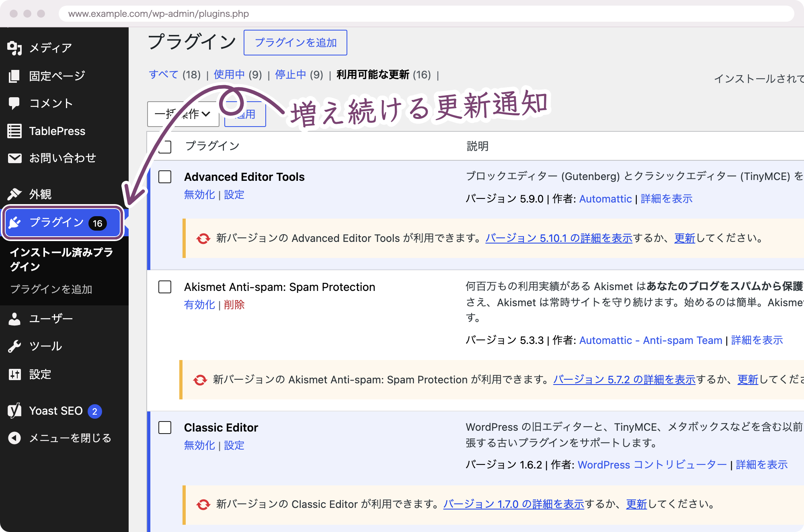The height and width of the screenshot is (532, 804).
Task: Toggle the select-all checkbox in table header
Action: point(165,147)
